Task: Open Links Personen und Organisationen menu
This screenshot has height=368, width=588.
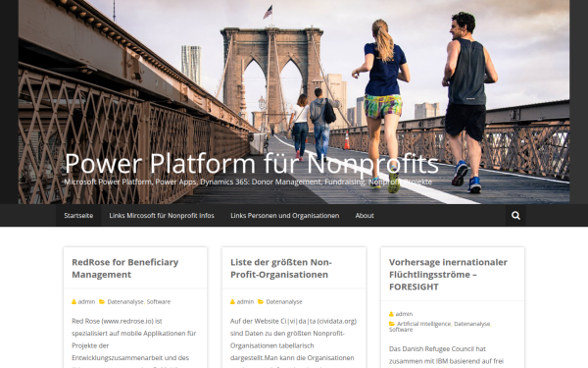Action: 284,216
